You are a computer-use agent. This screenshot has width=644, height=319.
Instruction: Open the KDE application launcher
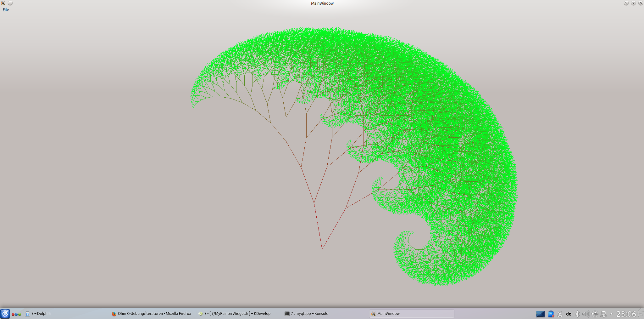click(5, 314)
